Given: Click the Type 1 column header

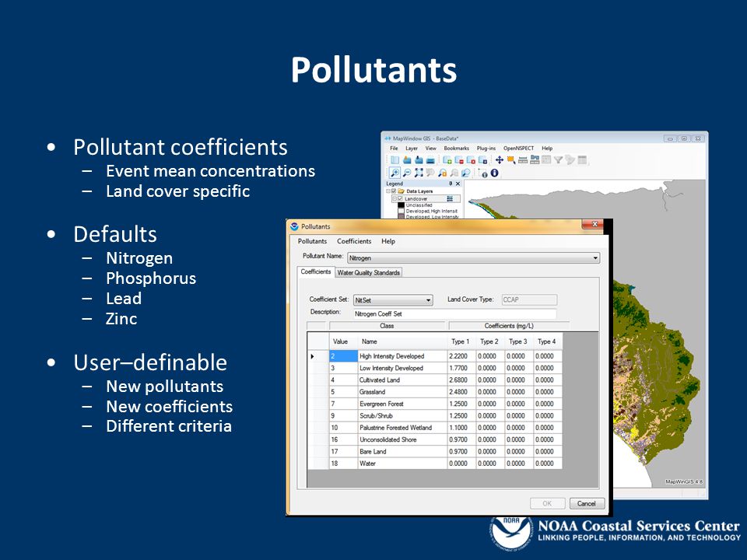Looking at the screenshot, I should click(x=461, y=341).
